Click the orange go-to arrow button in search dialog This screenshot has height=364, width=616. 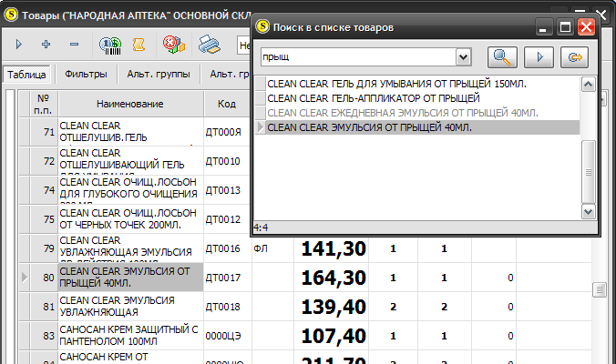tap(574, 57)
